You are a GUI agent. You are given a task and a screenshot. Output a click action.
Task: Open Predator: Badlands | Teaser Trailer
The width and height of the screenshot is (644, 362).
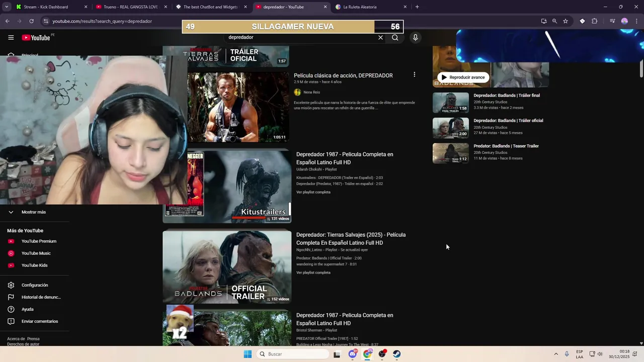point(506,146)
